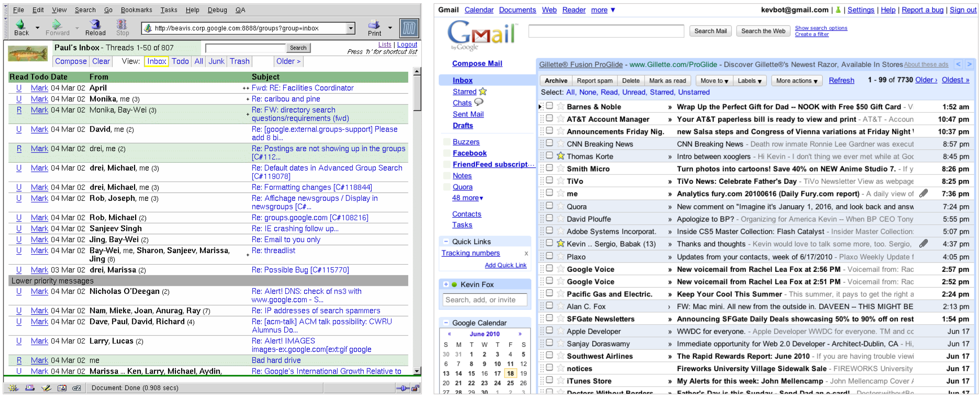The height and width of the screenshot is (398, 980).
Task: Open the Labels dropdown
Action: [750, 81]
